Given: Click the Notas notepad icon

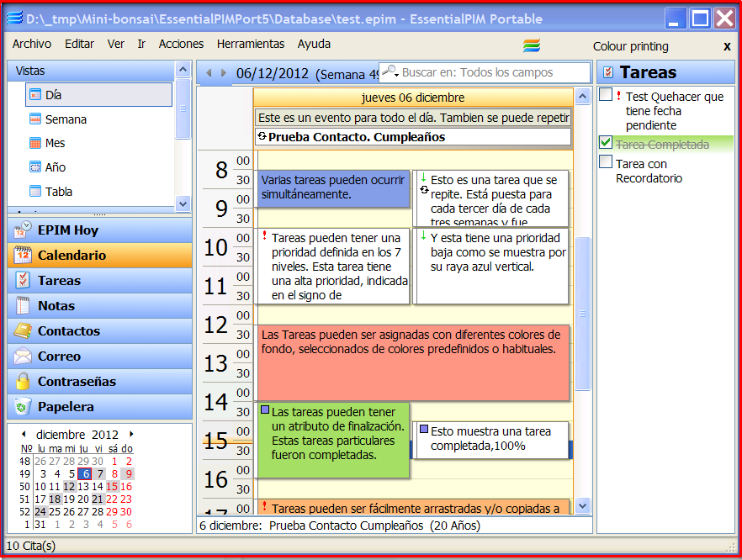Looking at the screenshot, I should click(23, 305).
